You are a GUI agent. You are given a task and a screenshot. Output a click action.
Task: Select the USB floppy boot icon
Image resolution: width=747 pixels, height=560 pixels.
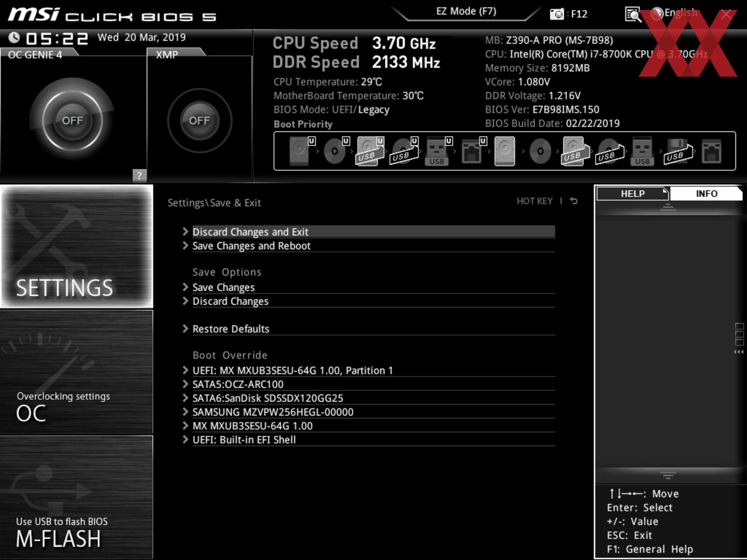(x=678, y=151)
